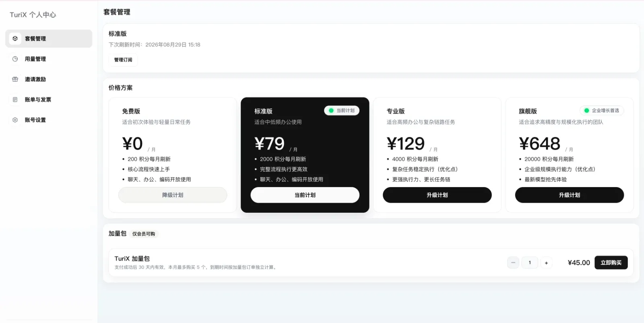Image resolution: width=644 pixels, height=323 pixels.
Task: Click '适合中低频办公使用' description
Action: click(x=278, y=122)
